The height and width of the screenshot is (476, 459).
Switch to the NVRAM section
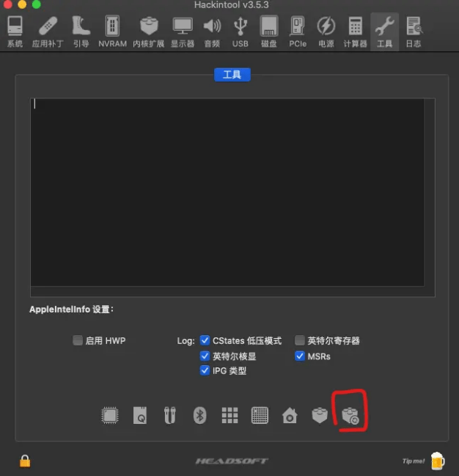112,32
